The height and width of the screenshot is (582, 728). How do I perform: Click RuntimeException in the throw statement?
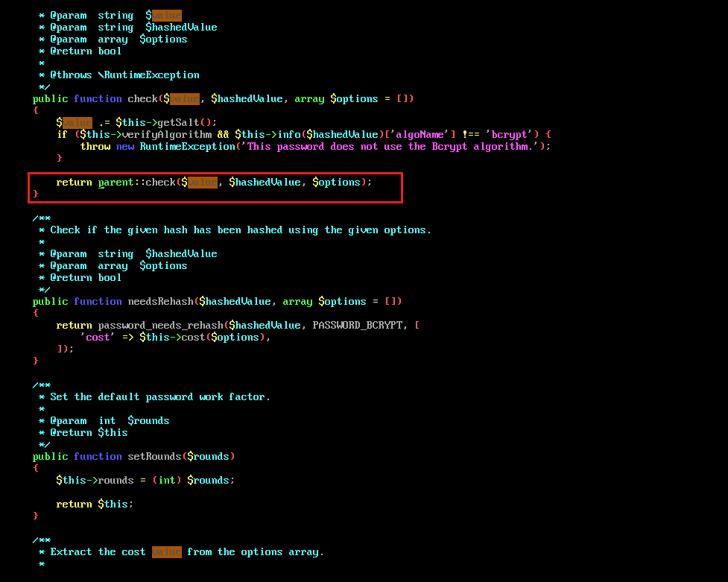[187, 146]
